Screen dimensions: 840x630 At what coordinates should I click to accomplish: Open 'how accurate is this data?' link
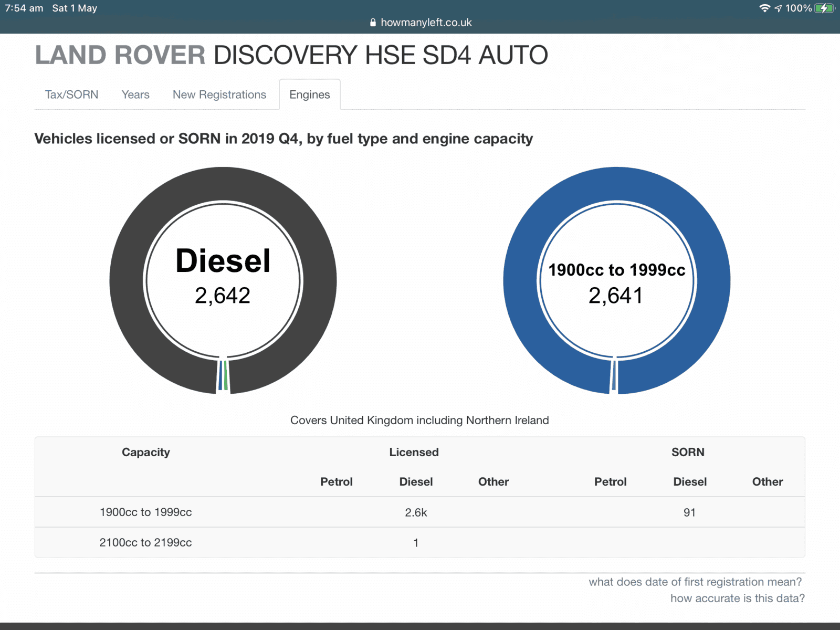point(738,598)
